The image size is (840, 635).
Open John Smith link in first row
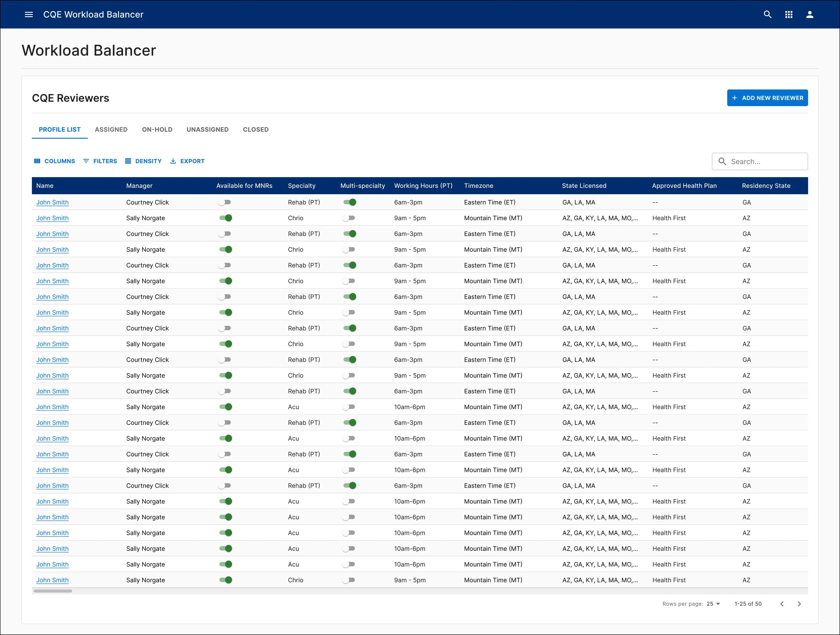point(52,202)
